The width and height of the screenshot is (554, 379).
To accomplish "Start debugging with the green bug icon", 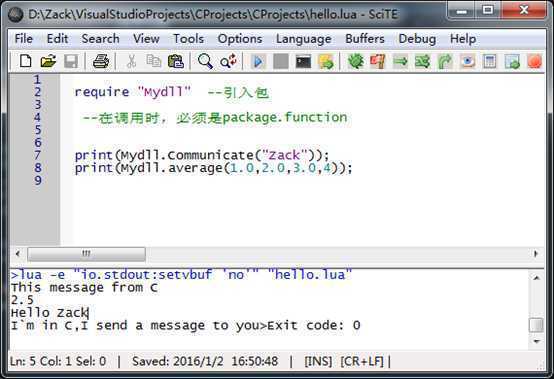I will click(x=356, y=61).
